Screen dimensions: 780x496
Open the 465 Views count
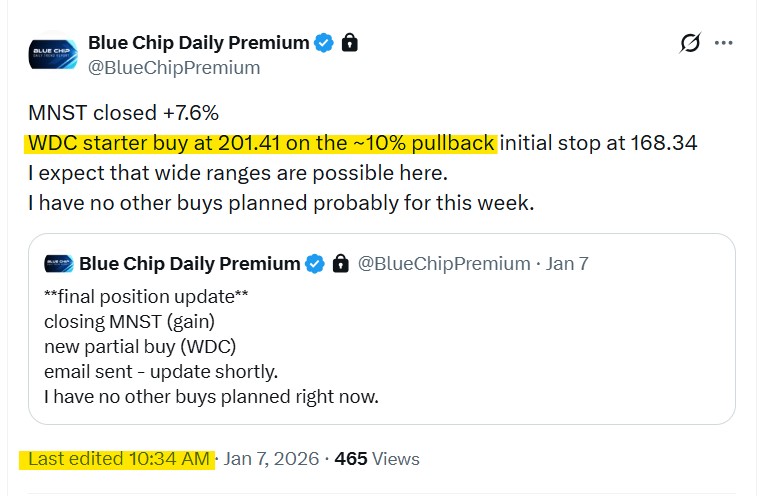[x=377, y=459]
